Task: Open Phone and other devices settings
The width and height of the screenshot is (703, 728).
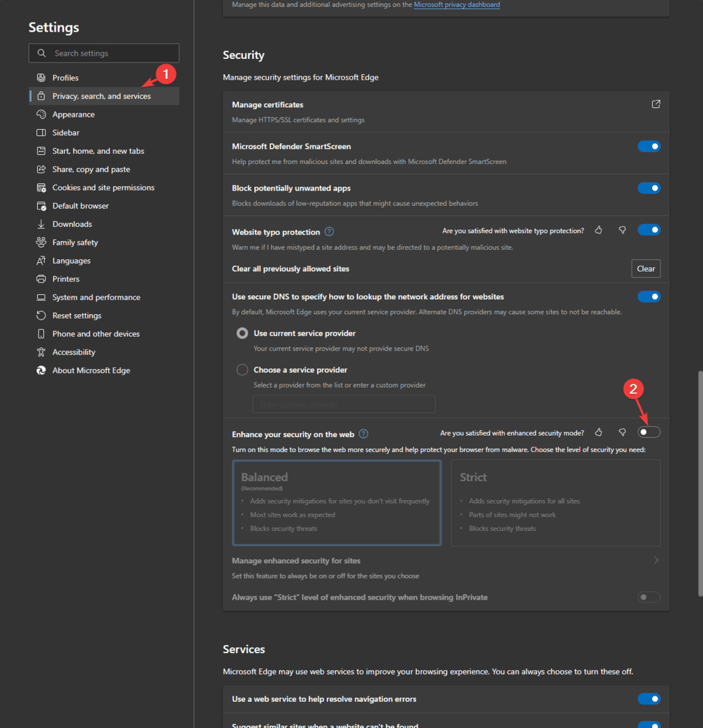Action: tap(104, 334)
